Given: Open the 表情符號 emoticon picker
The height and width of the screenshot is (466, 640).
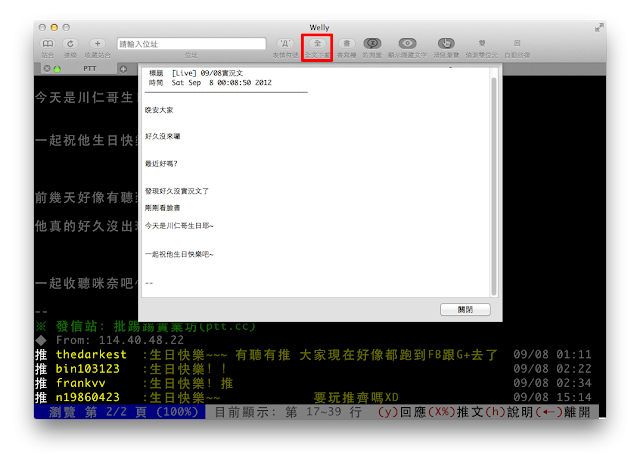Looking at the screenshot, I should (x=285, y=44).
